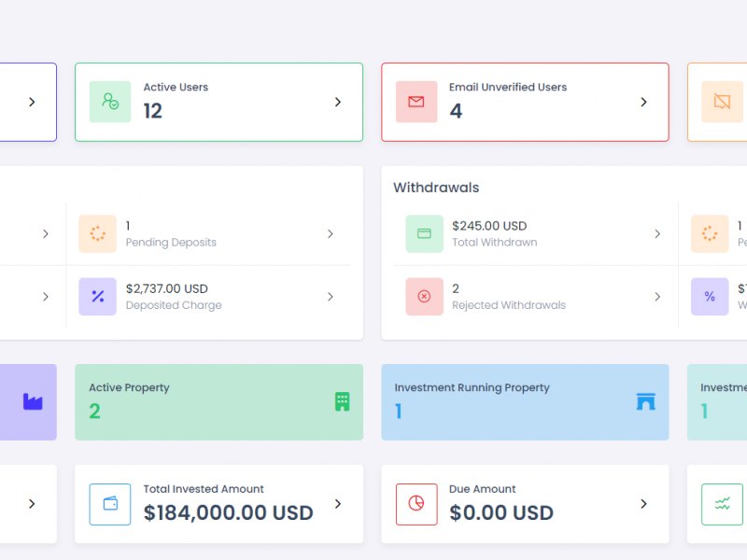Click the Active Users count 12

point(153,111)
